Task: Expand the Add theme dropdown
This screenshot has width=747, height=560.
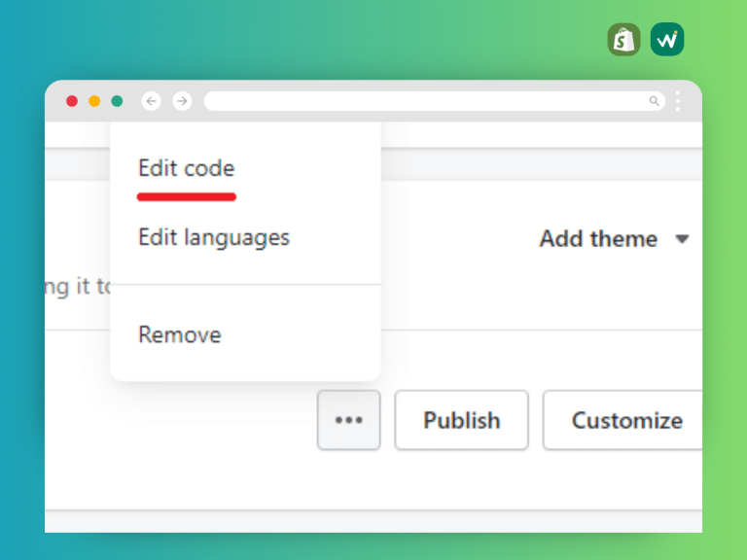Action: point(614,238)
